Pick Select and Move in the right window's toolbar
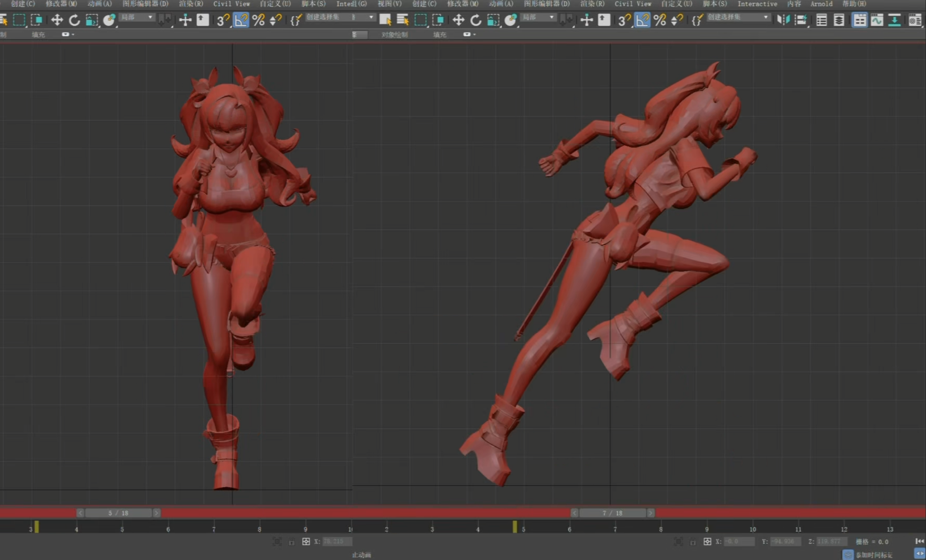Viewport: 926px width, 560px height. pos(458,20)
